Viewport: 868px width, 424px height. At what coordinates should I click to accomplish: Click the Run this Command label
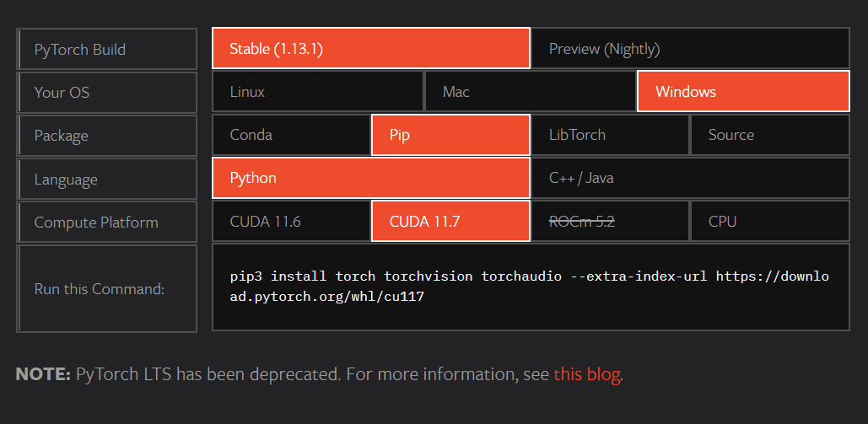[x=107, y=288]
